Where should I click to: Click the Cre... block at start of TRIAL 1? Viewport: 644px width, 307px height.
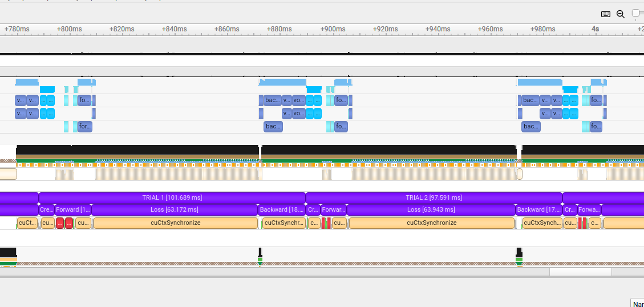(x=46, y=210)
